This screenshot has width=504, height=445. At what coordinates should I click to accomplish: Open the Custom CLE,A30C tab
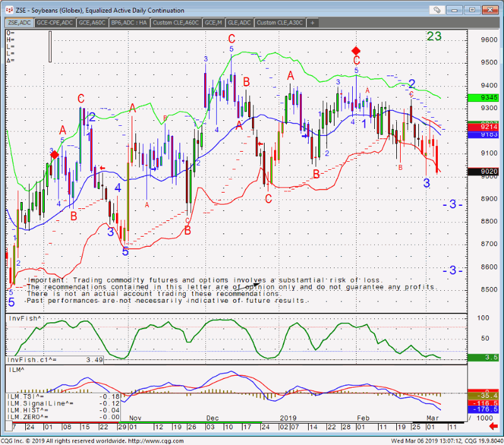279,23
